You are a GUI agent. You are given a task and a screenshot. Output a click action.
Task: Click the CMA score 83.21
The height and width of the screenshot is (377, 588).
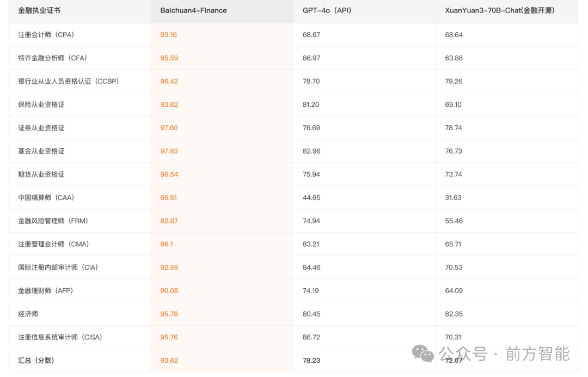click(x=311, y=244)
